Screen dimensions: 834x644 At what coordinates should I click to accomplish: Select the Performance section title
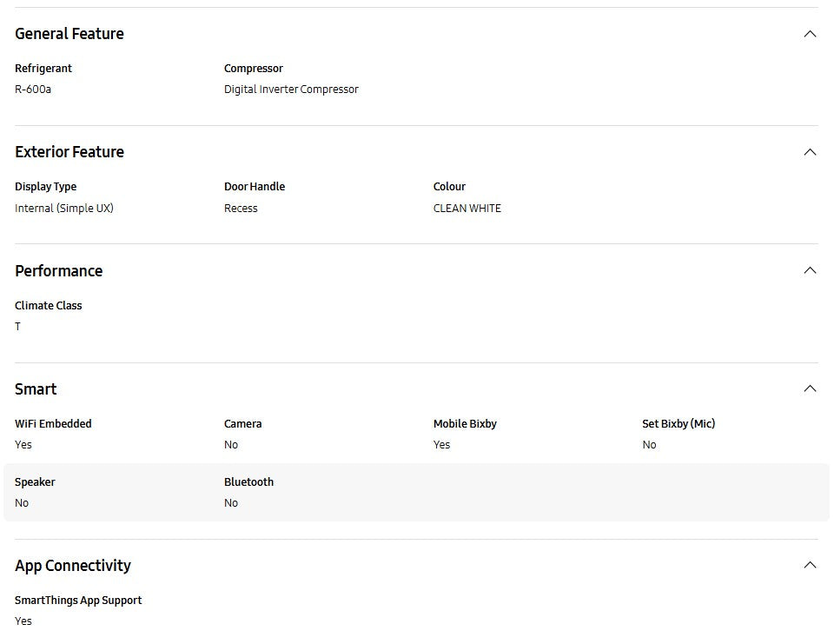59,271
